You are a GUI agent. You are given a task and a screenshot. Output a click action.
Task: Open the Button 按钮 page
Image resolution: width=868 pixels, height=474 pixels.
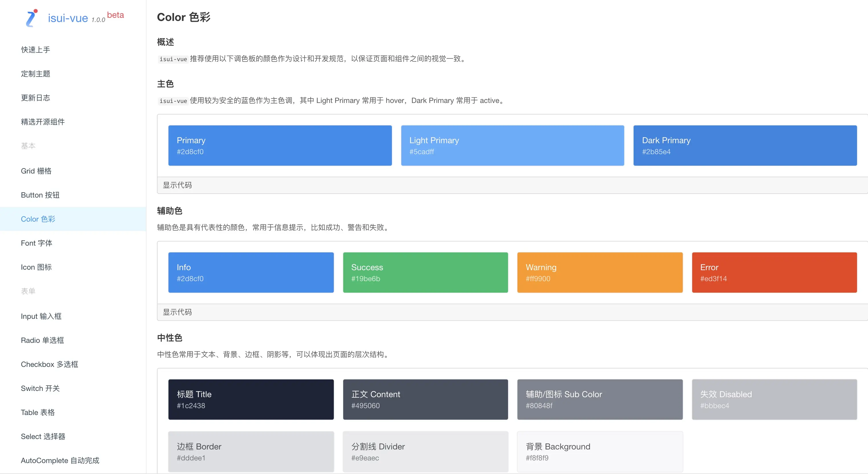click(40, 195)
